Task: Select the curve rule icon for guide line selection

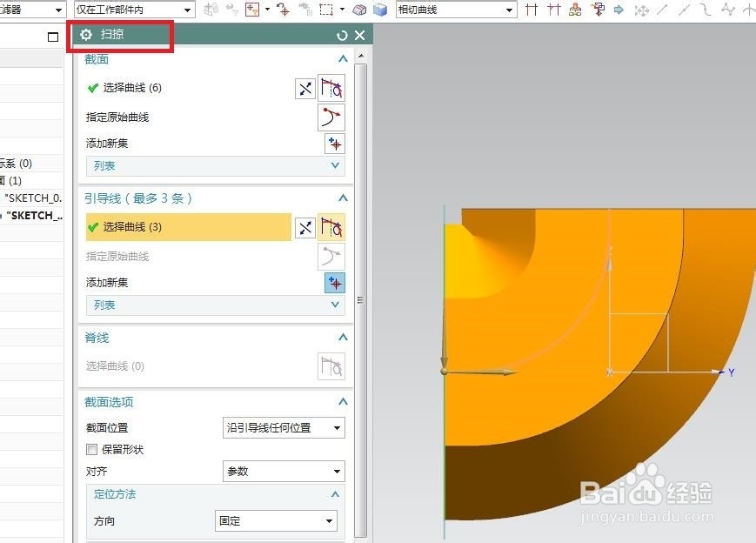Action: tap(331, 227)
